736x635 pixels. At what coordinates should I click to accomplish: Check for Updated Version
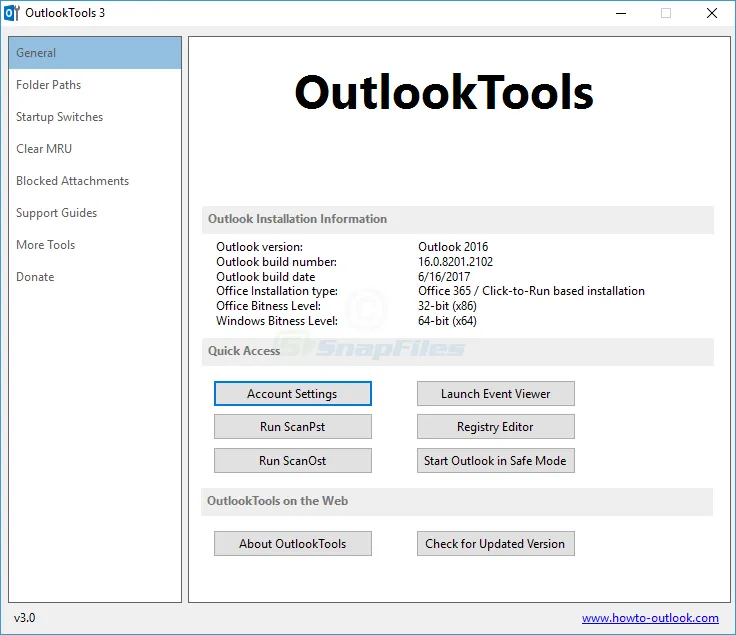click(496, 543)
